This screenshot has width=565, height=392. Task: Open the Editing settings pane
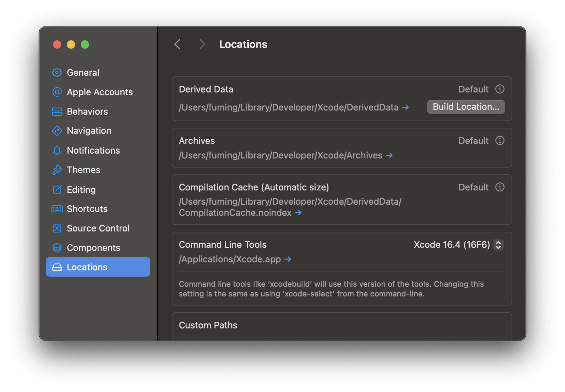tap(98, 189)
